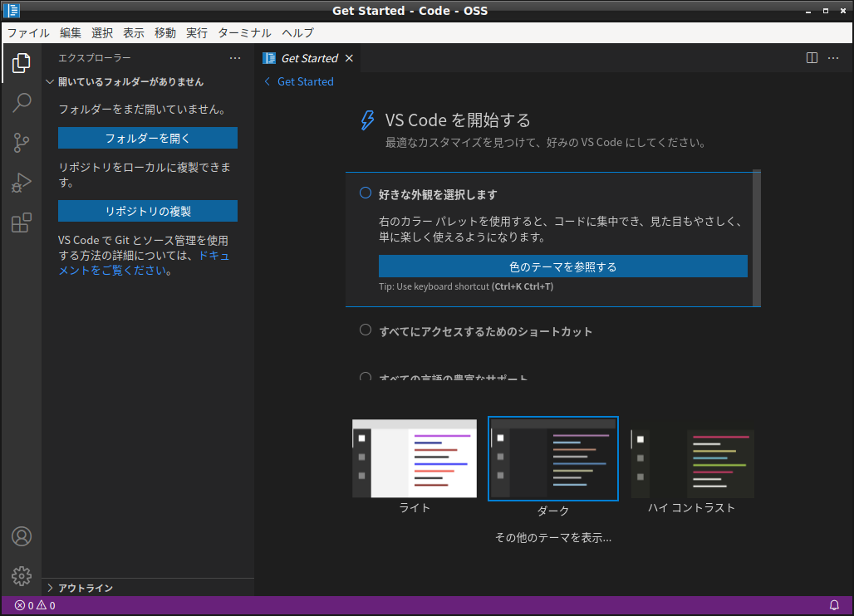Open the ヘルプ menu

(298, 32)
